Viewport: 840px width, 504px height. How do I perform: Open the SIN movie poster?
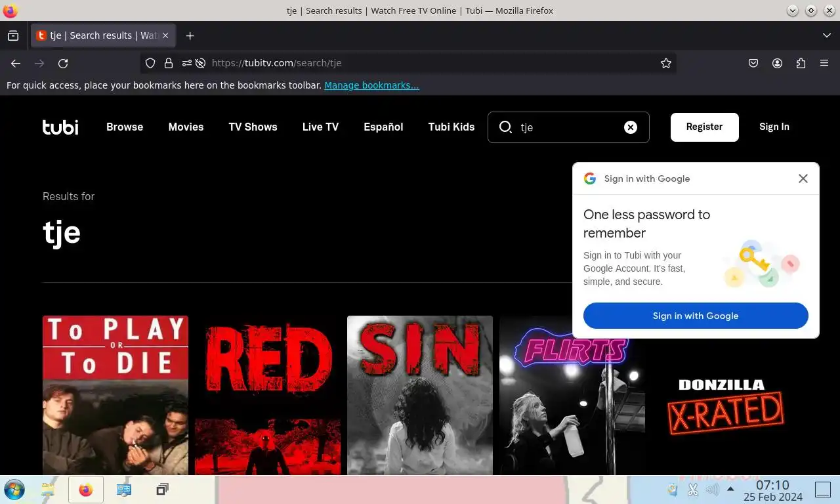pyautogui.click(x=420, y=395)
